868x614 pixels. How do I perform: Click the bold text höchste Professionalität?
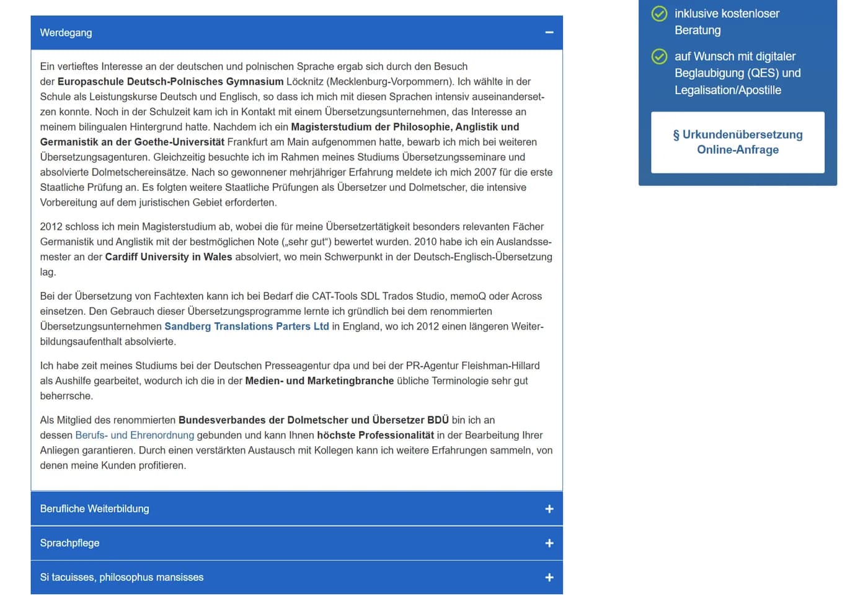tap(376, 436)
